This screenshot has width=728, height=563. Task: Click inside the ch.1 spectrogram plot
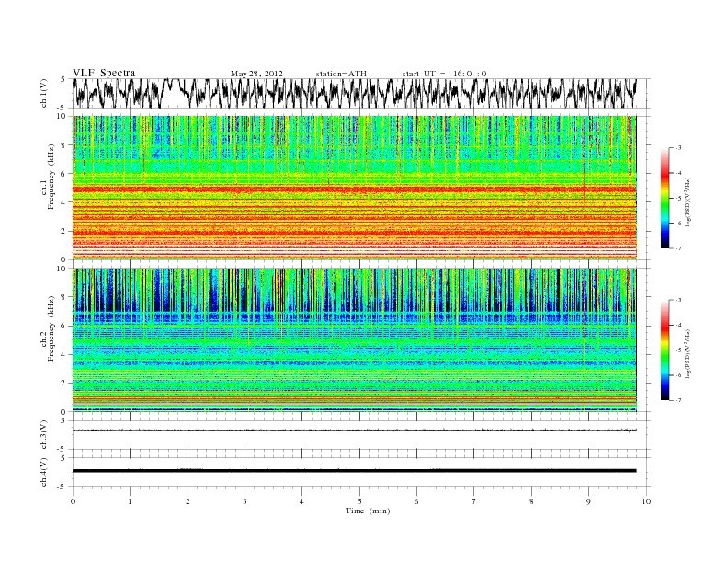pos(354,188)
